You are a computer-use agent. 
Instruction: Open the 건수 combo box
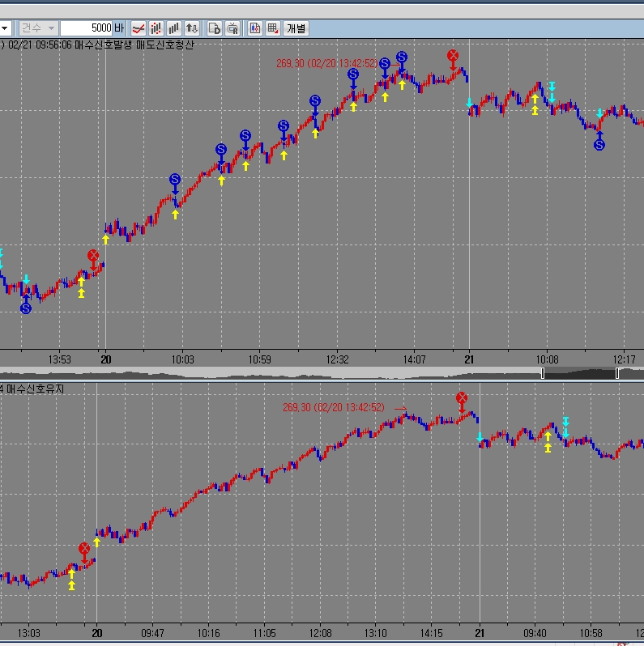(38, 28)
